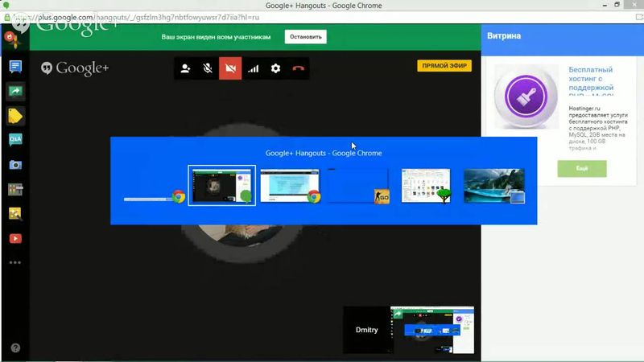Hang up with the red phone icon
644x362 pixels.
(x=298, y=68)
